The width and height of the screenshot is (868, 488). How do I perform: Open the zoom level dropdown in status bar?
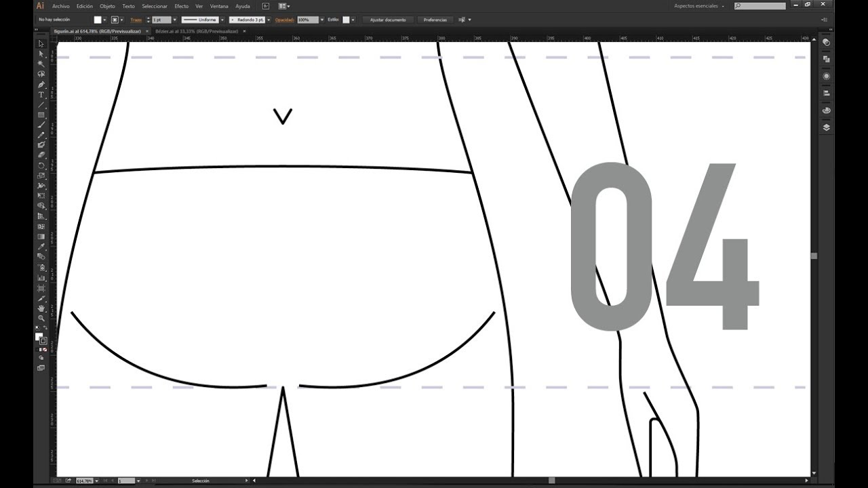coord(96,481)
